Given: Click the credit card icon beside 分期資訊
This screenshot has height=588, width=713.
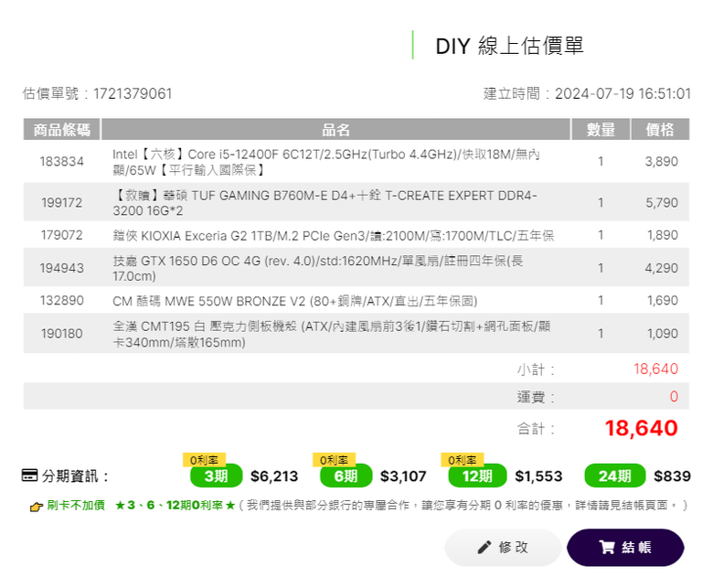Looking at the screenshot, I should click(29, 476).
